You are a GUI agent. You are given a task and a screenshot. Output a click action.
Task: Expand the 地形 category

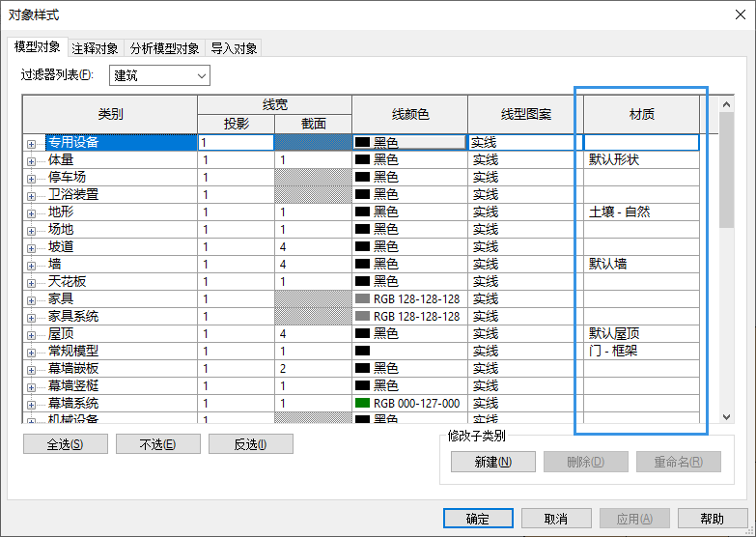pos(31,213)
